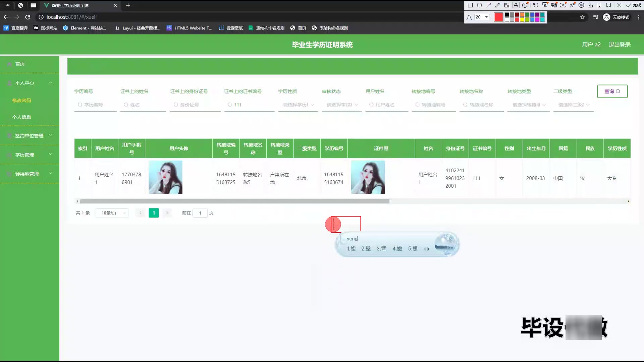Screen dimensions: 644x362
Task: Click the pin screenshot icon
Action: click(x=572, y=5)
